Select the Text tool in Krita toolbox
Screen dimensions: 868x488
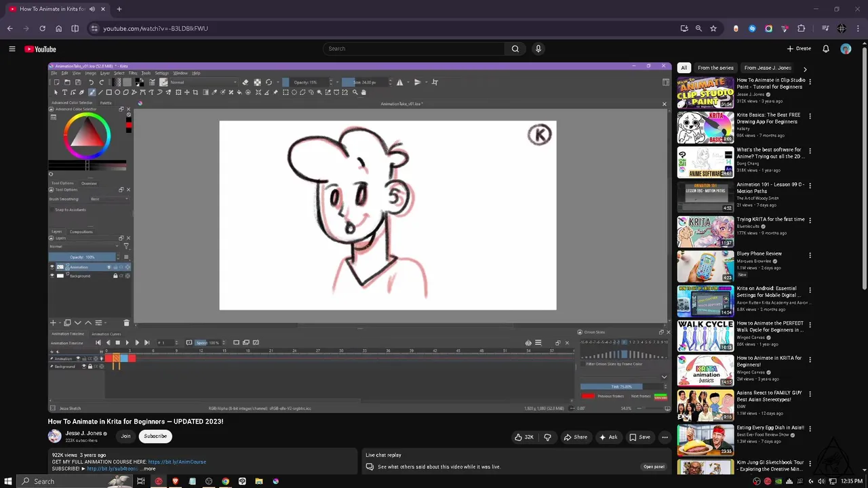[64, 92]
